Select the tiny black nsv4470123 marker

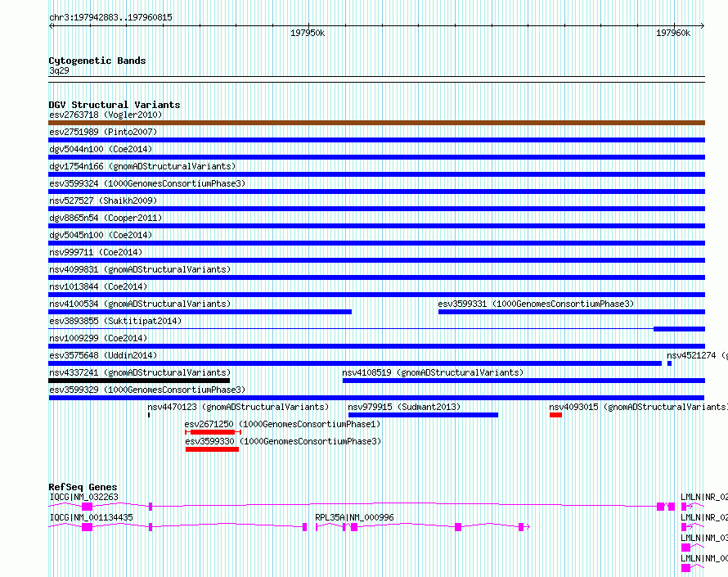(149, 415)
